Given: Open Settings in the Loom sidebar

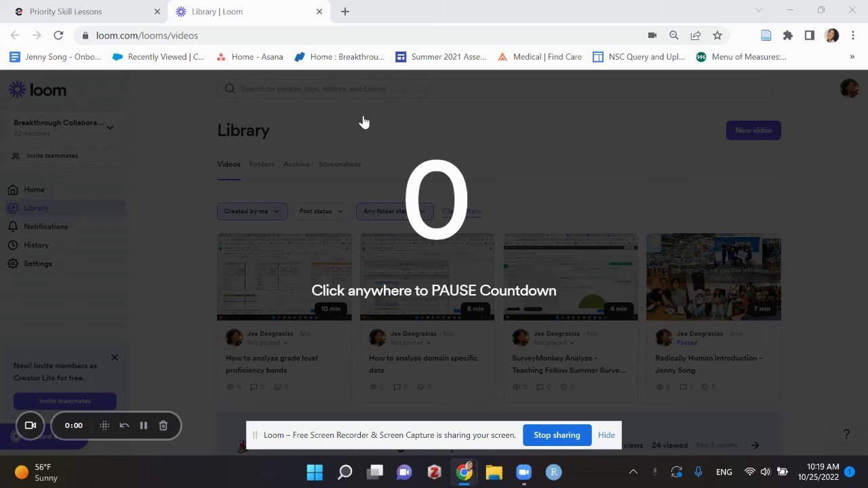Looking at the screenshot, I should click(x=38, y=264).
